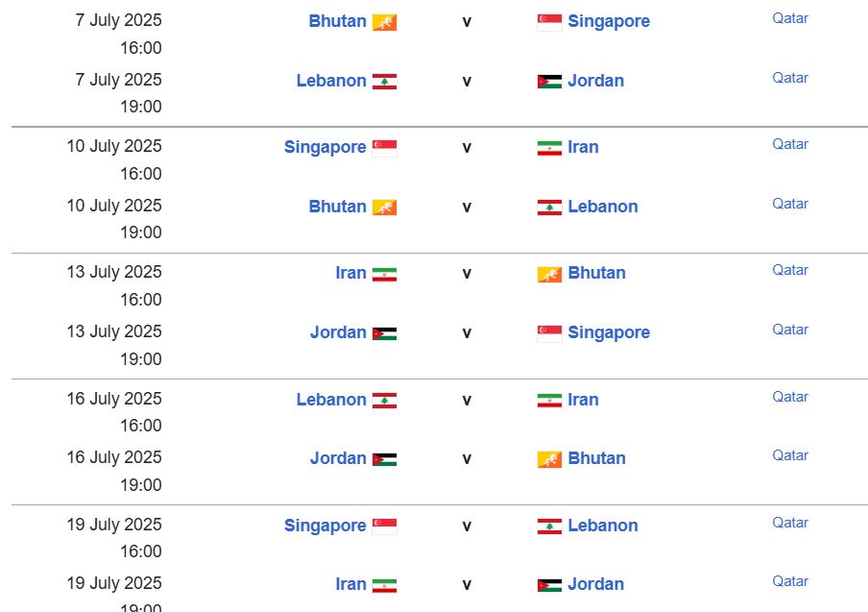Click Lebanon flag in 19 July Singapore v Lebanon

(x=549, y=526)
